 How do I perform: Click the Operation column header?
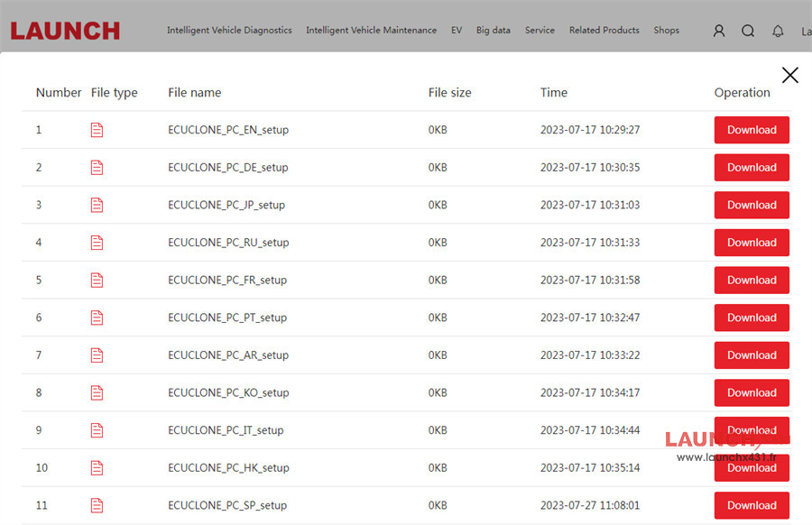743,93
